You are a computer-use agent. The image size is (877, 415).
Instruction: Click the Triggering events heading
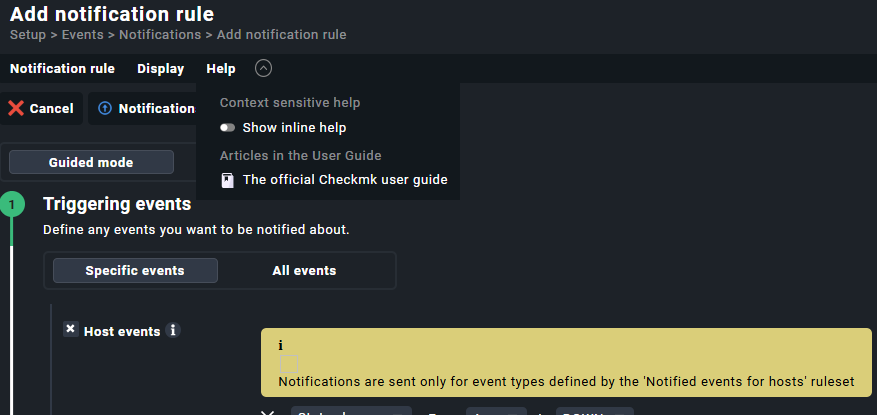click(x=117, y=204)
